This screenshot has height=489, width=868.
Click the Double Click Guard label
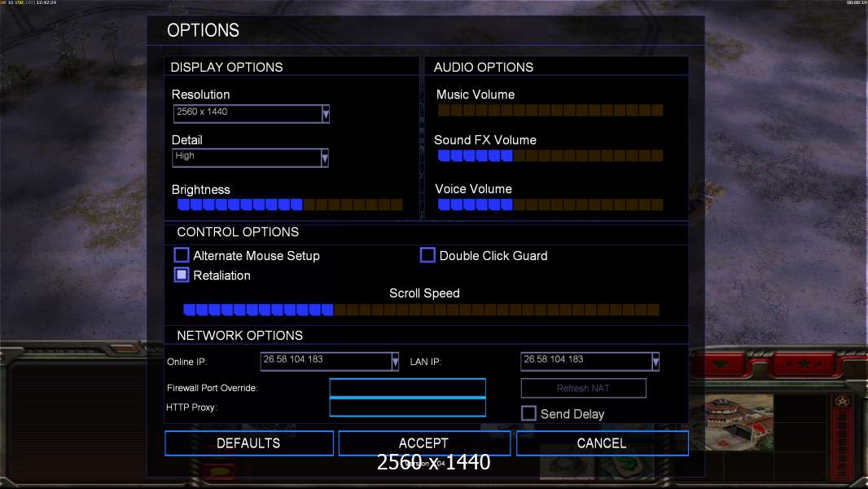[493, 256]
